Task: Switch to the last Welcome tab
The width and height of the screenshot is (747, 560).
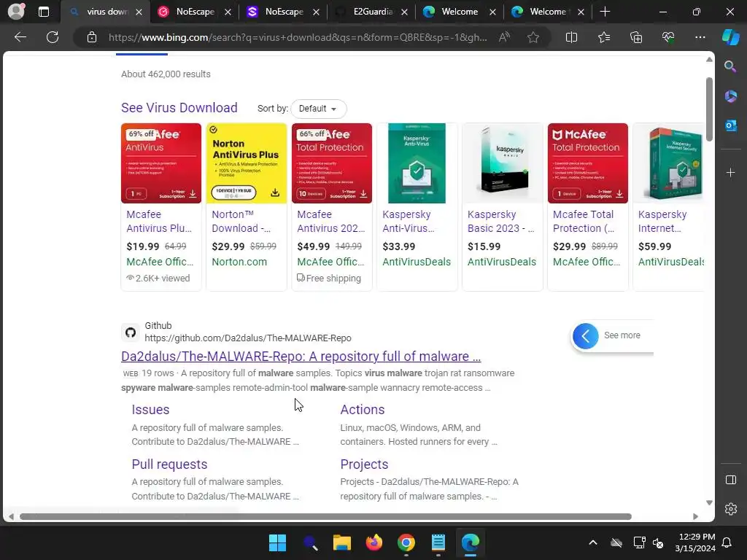Action: tap(547, 12)
